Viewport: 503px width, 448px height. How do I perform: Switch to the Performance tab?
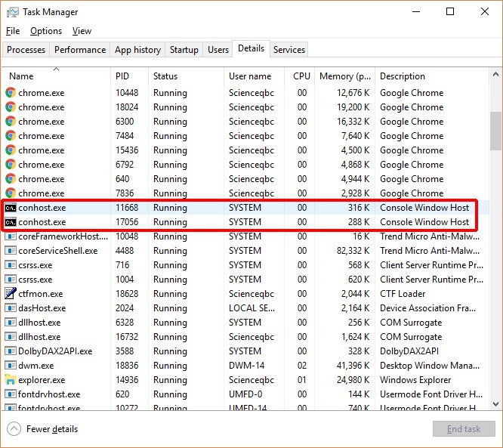(x=80, y=50)
